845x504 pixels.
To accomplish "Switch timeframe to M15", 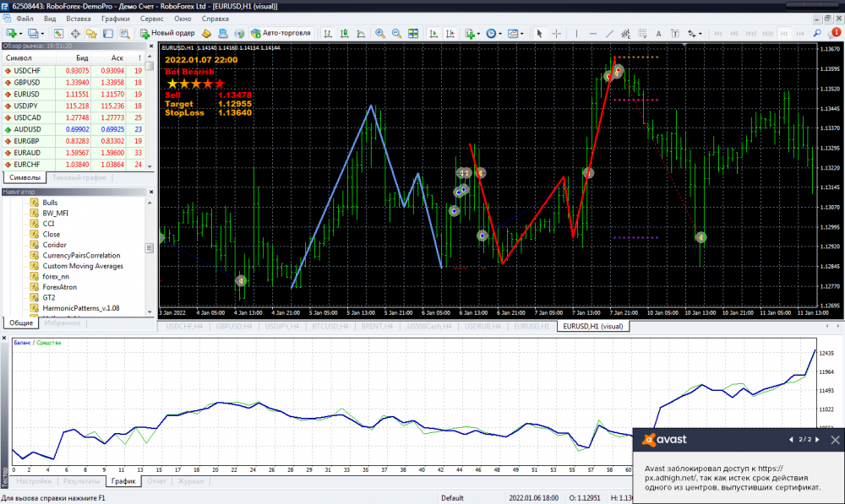I will tap(750, 34).
